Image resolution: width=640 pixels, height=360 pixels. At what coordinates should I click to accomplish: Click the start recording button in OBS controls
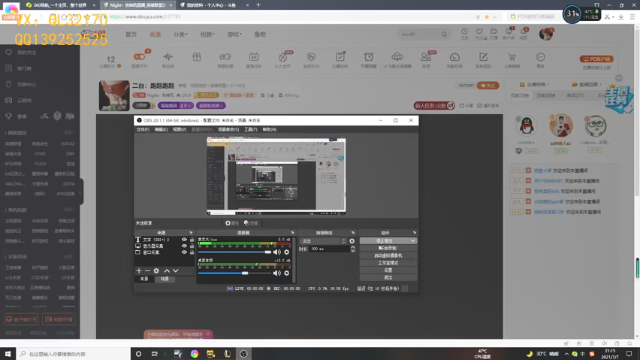pyautogui.click(x=388, y=248)
